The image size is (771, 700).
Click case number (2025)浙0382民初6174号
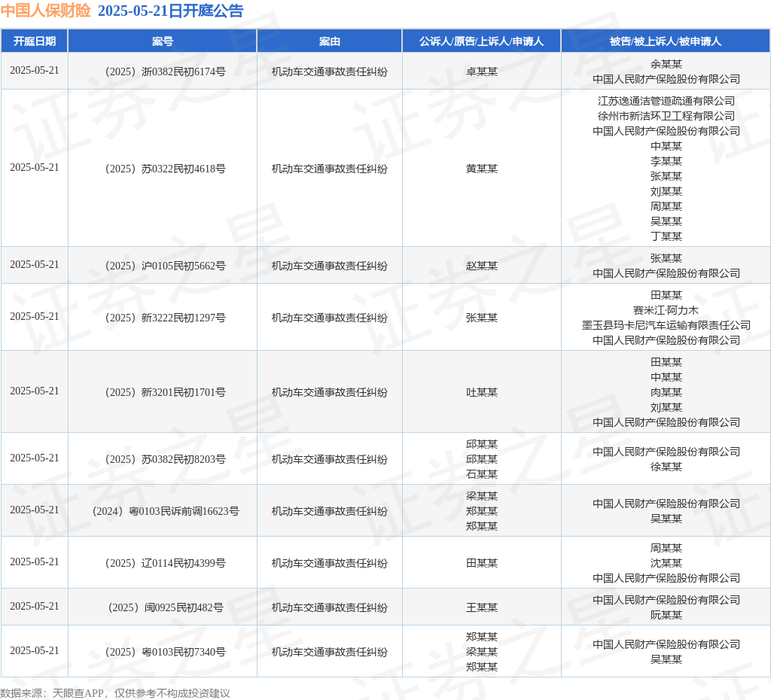coord(165,72)
